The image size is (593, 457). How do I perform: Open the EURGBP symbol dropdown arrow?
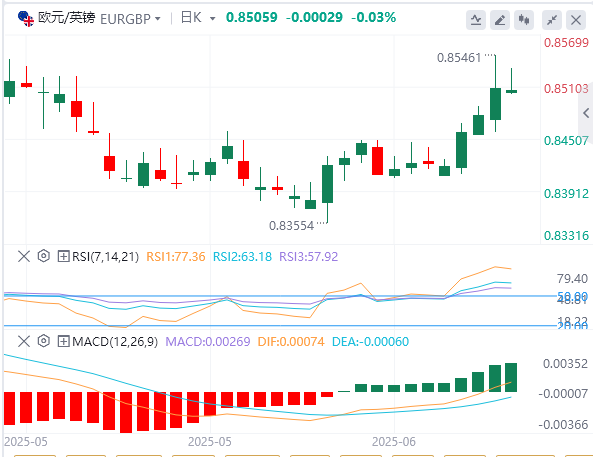(x=158, y=19)
